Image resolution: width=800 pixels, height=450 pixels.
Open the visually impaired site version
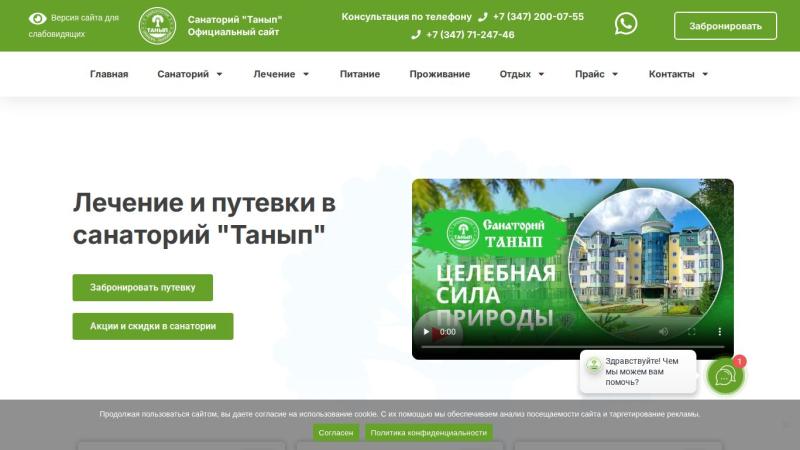73,26
